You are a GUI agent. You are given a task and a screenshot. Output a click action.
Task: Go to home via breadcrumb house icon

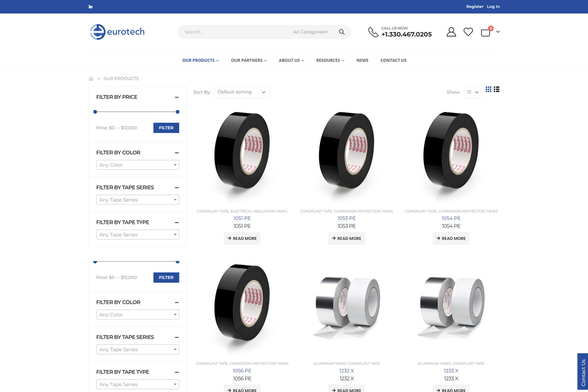click(91, 78)
